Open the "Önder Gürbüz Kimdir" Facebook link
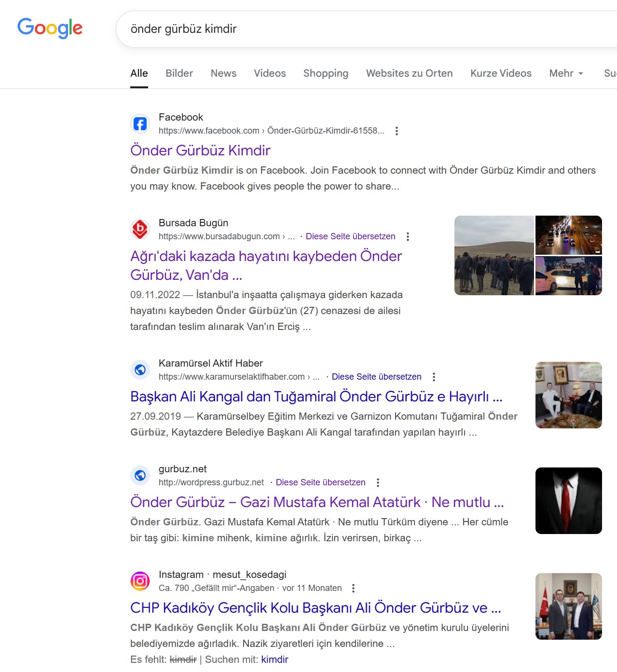 (x=200, y=151)
